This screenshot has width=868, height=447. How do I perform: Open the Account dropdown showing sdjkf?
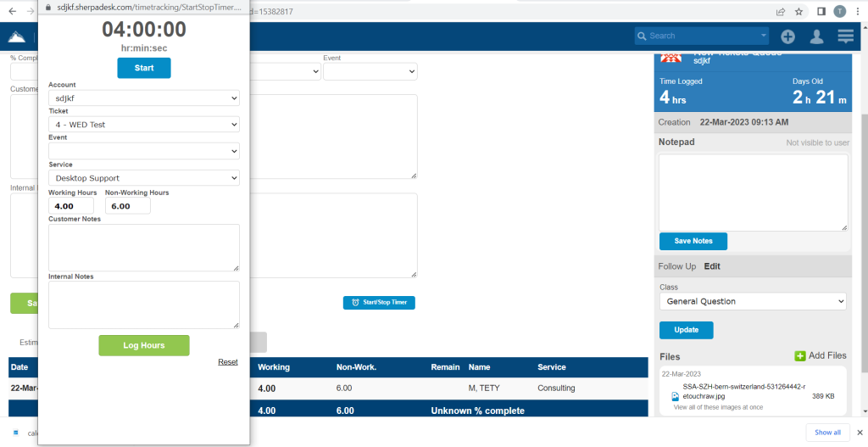tap(144, 98)
